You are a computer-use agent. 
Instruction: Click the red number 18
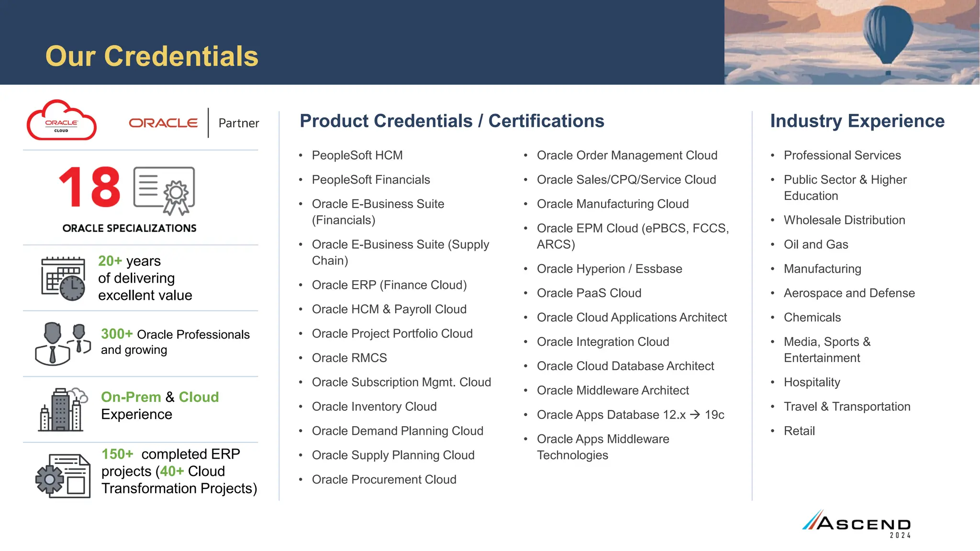tap(89, 187)
